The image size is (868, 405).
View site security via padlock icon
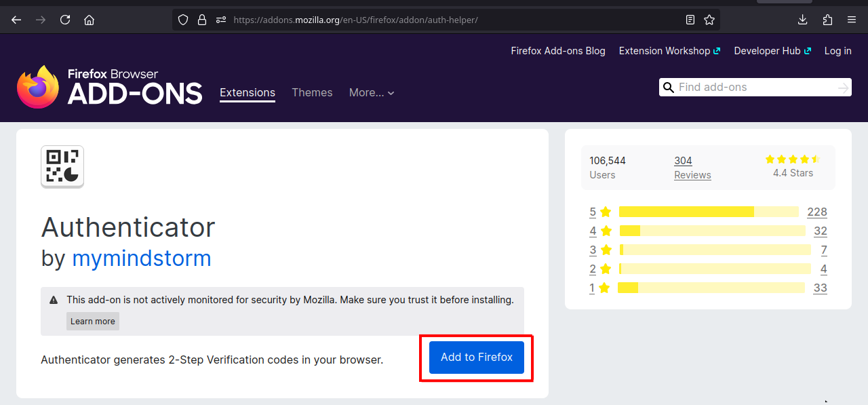(201, 20)
